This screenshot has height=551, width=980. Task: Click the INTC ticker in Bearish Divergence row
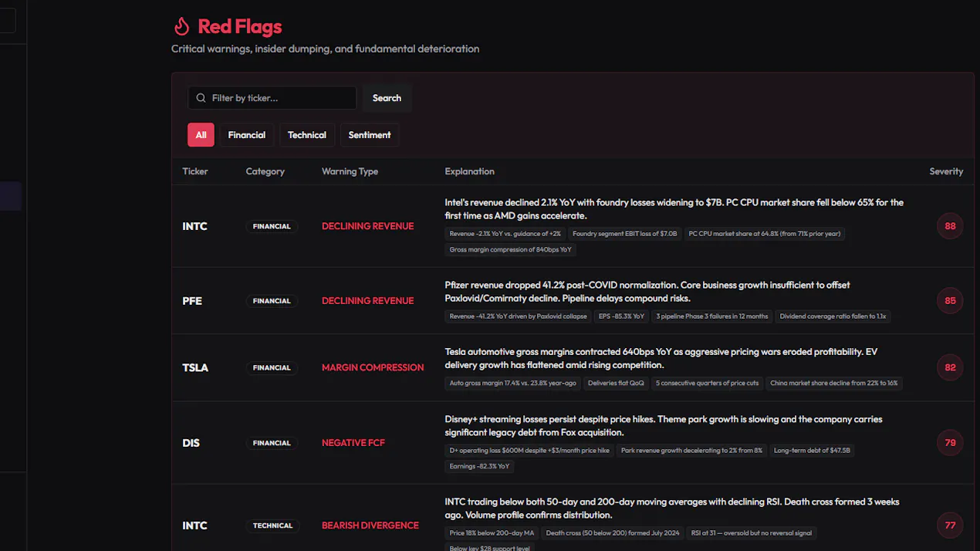[194, 526]
